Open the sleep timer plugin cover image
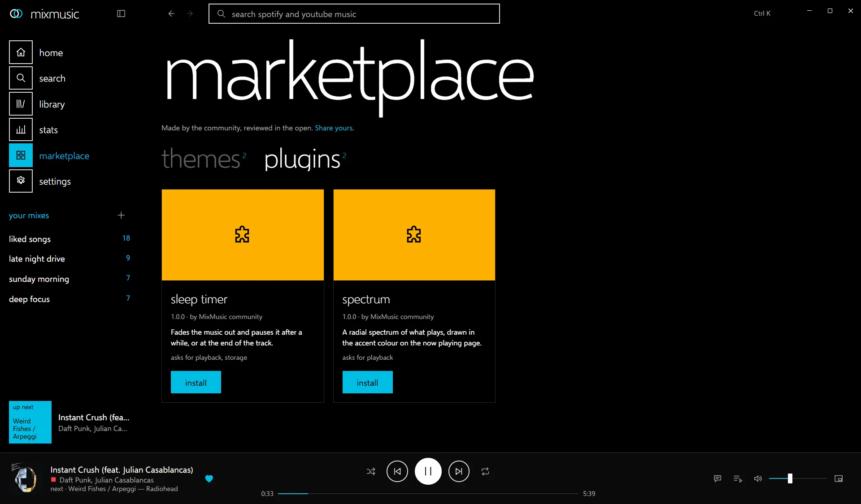 (x=243, y=235)
